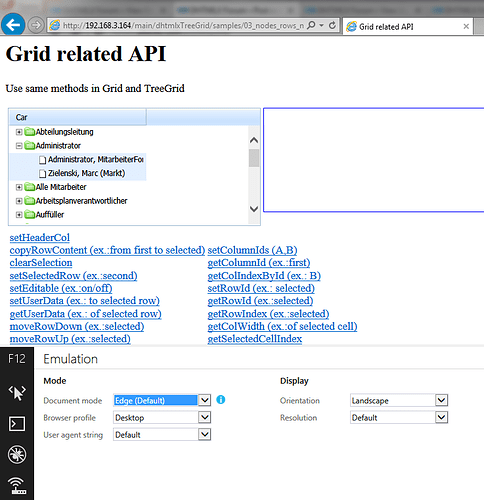Open the Orientation Landscape dropdown

point(441,400)
